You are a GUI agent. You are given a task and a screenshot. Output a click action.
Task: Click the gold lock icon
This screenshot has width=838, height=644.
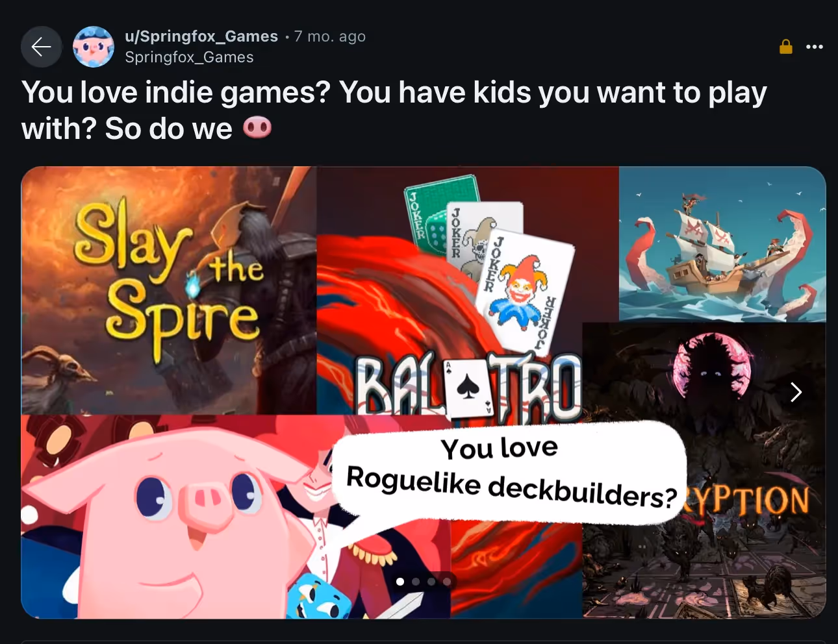[786, 47]
